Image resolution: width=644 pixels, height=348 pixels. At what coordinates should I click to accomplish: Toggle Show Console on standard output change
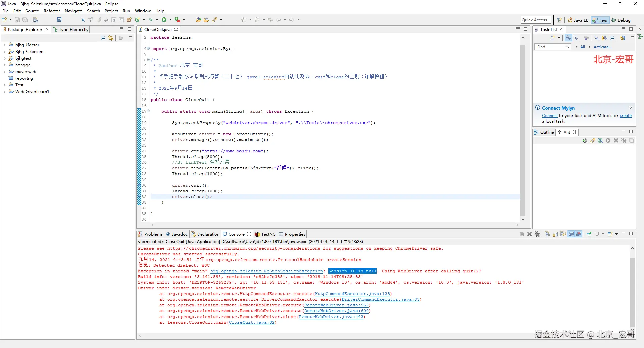[571, 234]
